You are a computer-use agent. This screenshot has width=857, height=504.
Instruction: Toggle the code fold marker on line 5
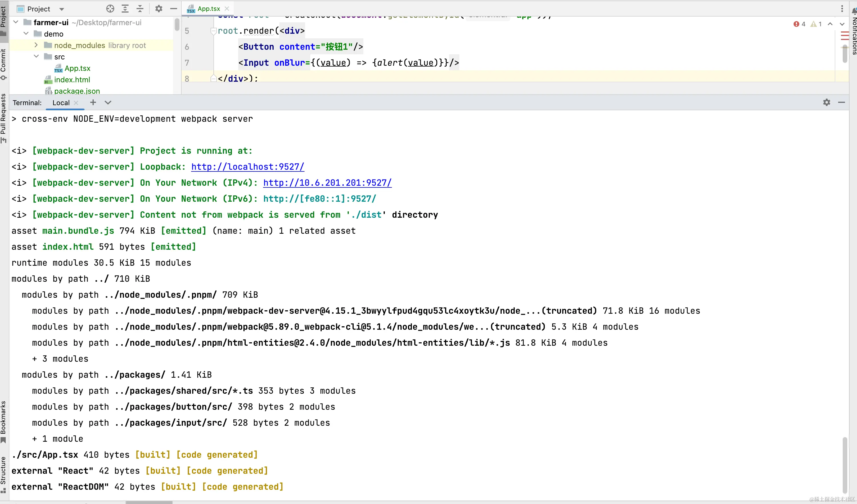tap(214, 31)
